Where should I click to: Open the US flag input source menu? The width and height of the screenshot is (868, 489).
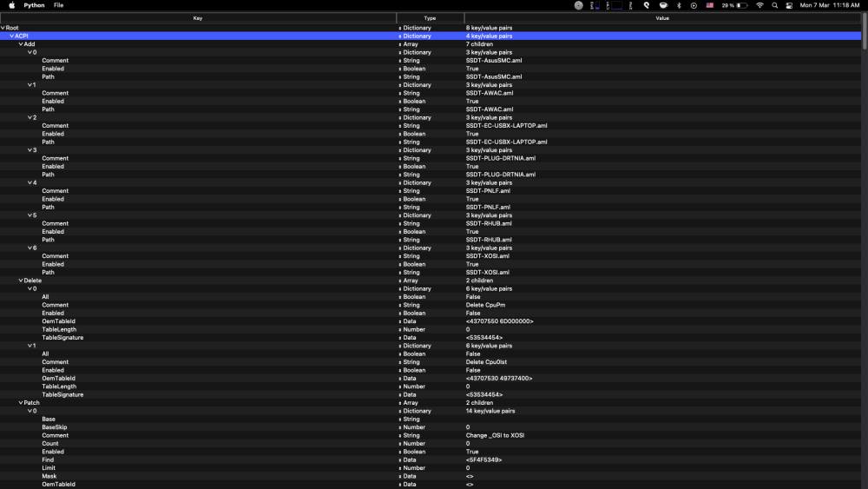pyautogui.click(x=710, y=5)
